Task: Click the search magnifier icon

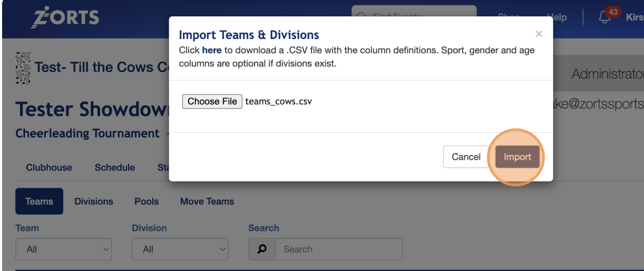Action: [x=262, y=249]
